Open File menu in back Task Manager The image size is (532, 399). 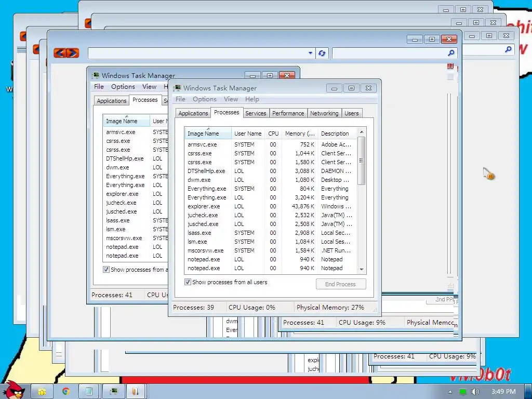coord(99,87)
